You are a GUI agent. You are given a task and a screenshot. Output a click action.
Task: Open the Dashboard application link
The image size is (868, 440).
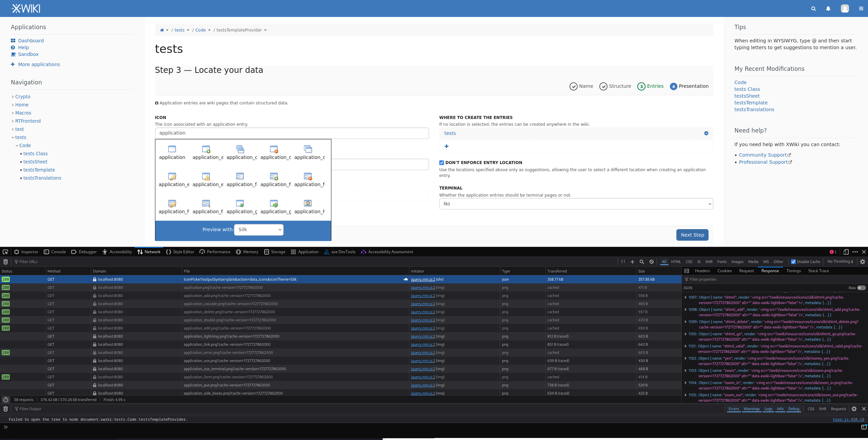pyautogui.click(x=31, y=41)
